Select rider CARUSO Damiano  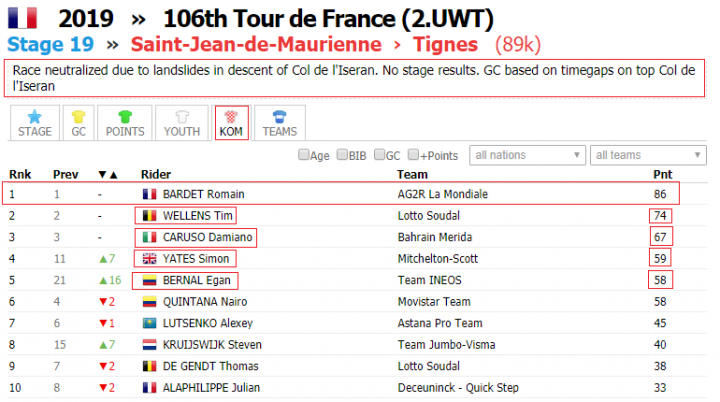click(x=208, y=237)
